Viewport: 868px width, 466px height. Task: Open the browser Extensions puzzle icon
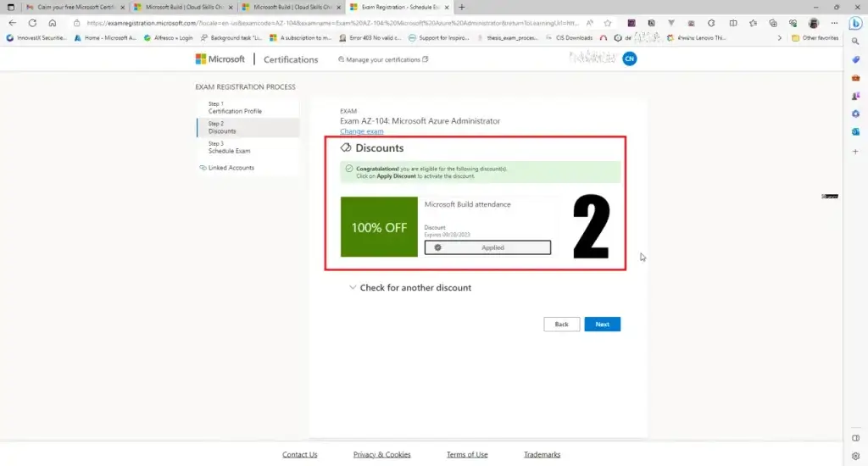click(x=711, y=23)
